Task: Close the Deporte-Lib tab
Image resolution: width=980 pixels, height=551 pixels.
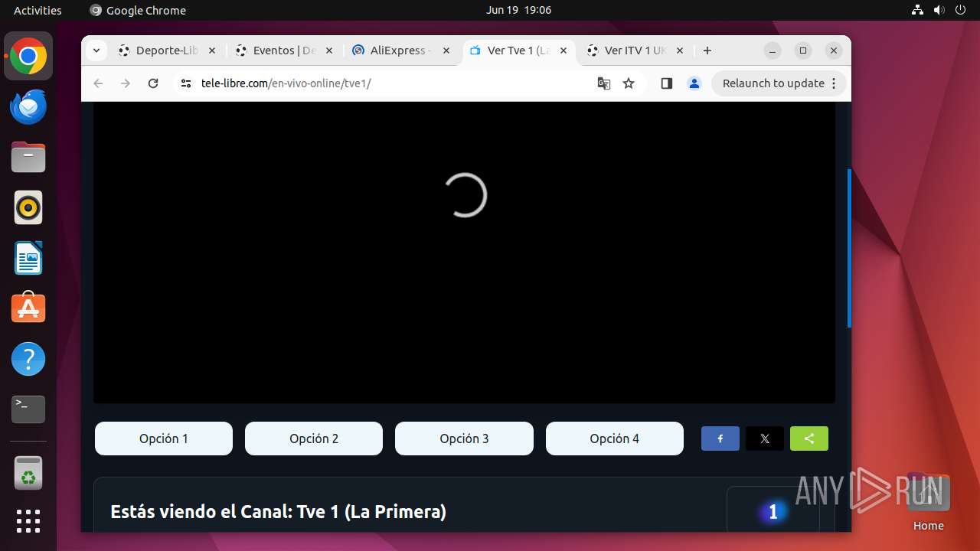Action: (212, 51)
